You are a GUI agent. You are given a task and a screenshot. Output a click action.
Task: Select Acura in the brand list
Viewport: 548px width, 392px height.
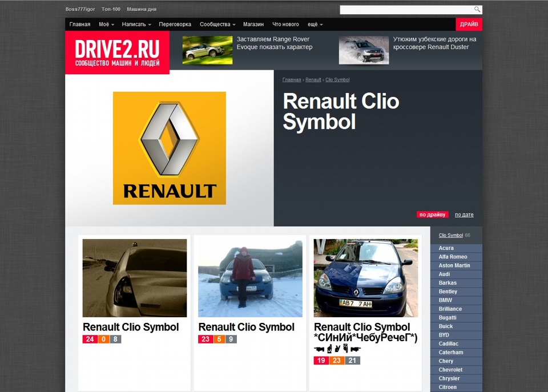(457, 248)
